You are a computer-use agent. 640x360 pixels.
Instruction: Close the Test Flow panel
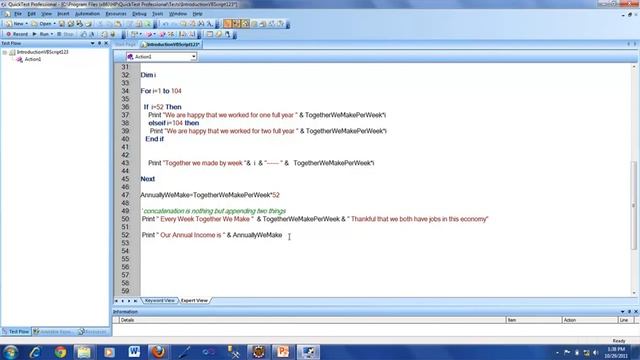click(x=106, y=43)
